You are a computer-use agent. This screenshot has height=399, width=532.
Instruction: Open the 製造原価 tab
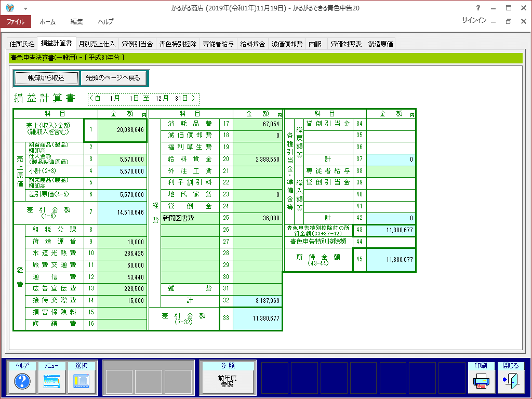pyautogui.click(x=380, y=44)
